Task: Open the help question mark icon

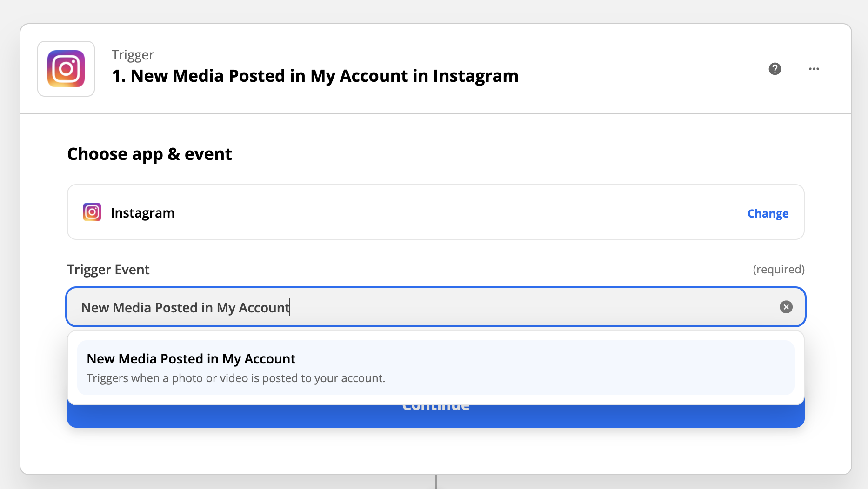Action: tap(775, 69)
